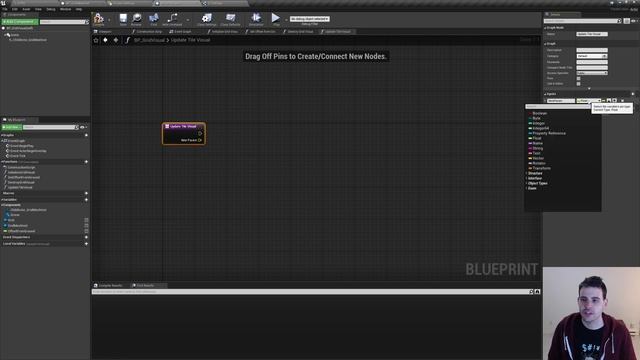640x360 pixels.
Task: Add a local variable with its plus icon
Action: (86, 244)
